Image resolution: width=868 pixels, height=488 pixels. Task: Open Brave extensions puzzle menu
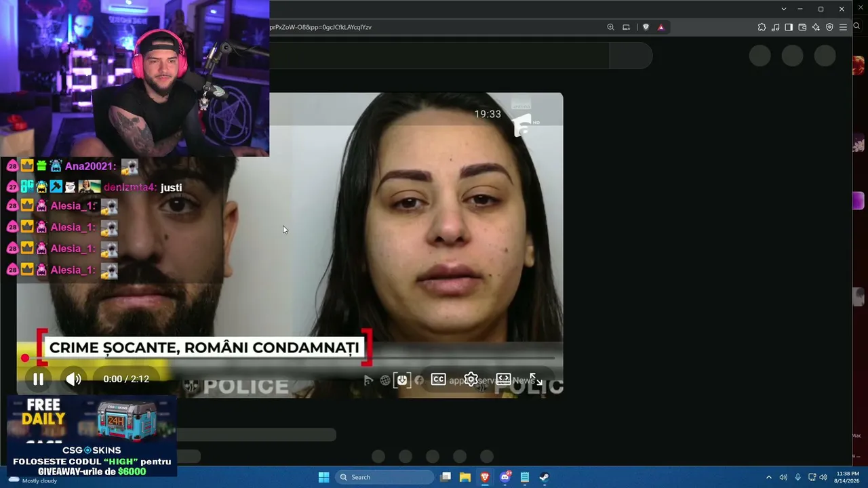coord(762,27)
